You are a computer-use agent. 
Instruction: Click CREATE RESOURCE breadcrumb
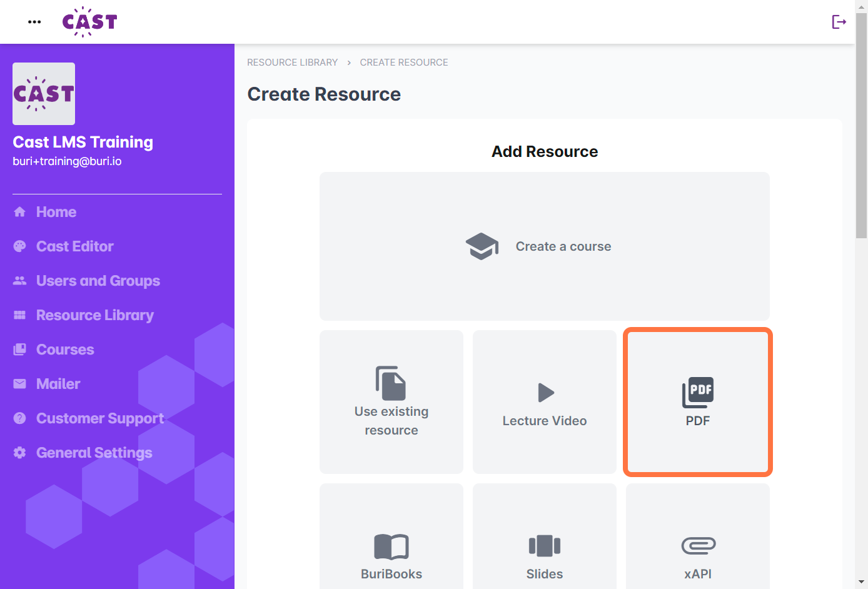pyautogui.click(x=404, y=63)
